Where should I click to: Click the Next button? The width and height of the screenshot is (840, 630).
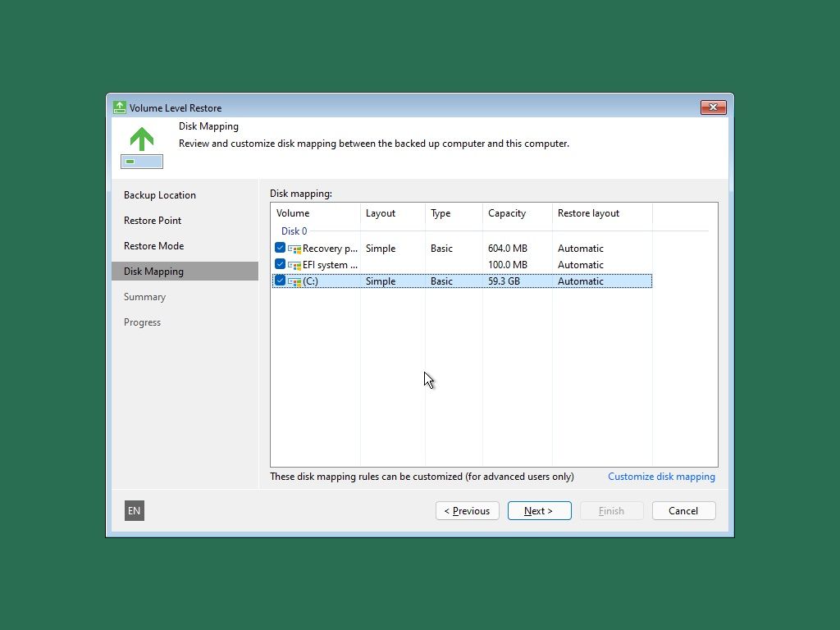click(x=539, y=510)
